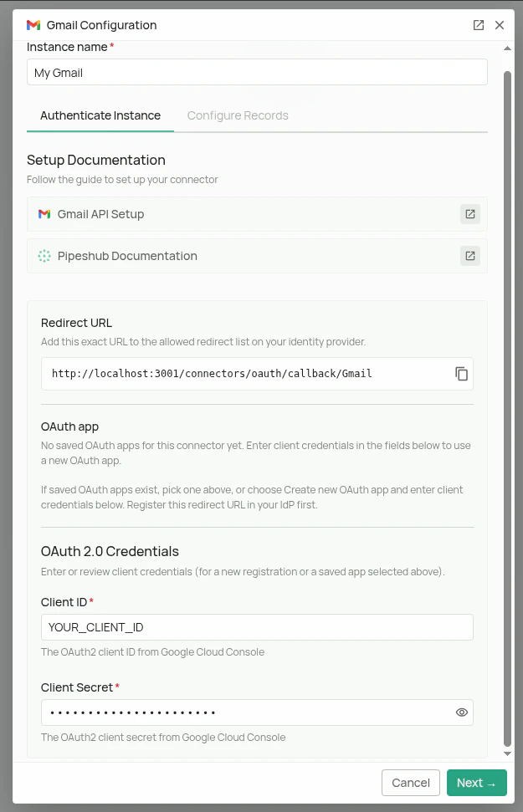Click the OAuth app heading
The image size is (523, 812).
tap(70, 426)
